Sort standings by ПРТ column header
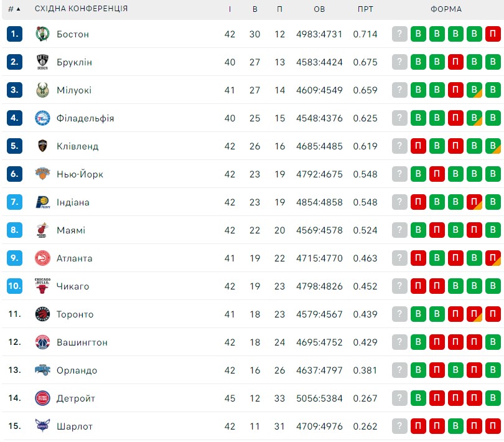 (365, 9)
